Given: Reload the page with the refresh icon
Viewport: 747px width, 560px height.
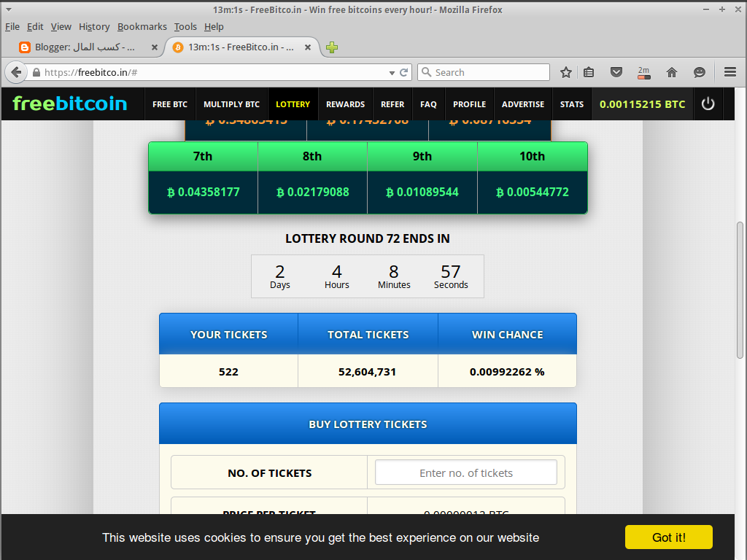Looking at the screenshot, I should point(403,72).
